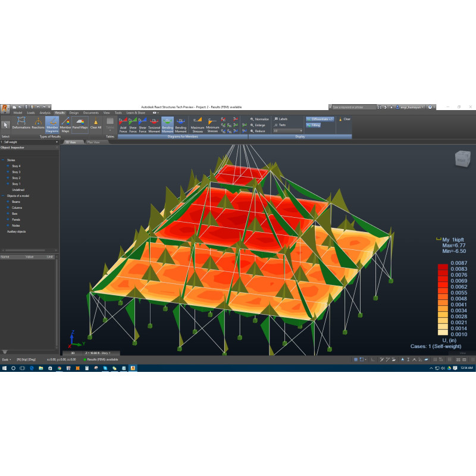The height and width of the screenshot is (476, 476).
Task: Click the Normalize diagram button
Action: coord(261,119)
